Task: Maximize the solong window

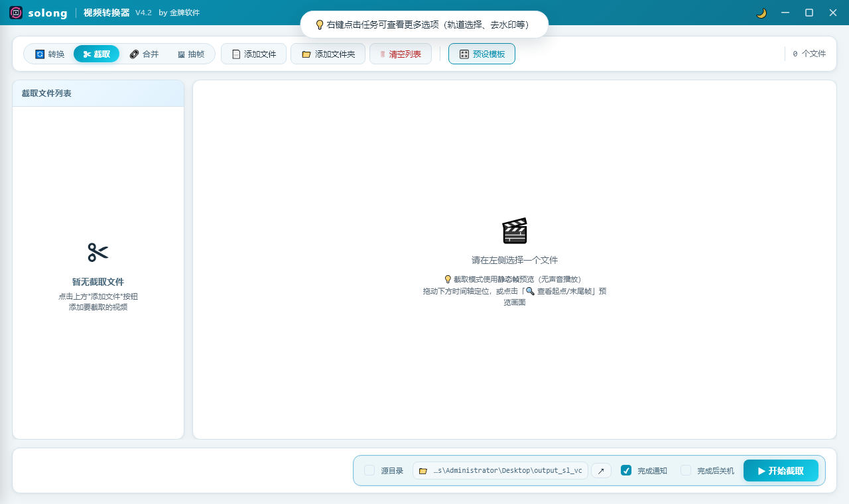Action: (809, 13)
